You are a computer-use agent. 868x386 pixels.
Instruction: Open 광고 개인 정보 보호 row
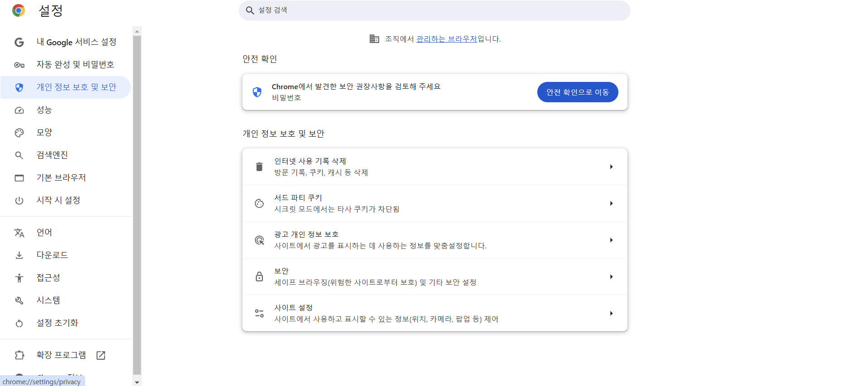(x=435, y=240)
